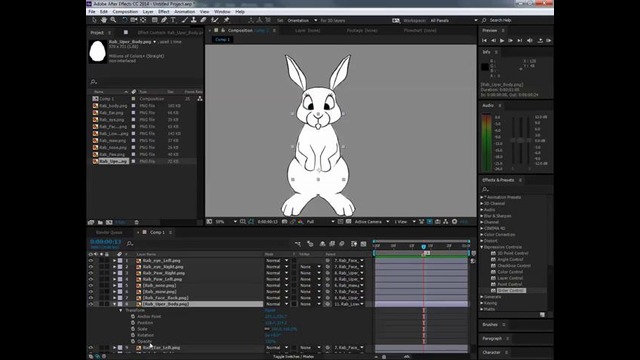Toggle Rotation stopwatch keyframing

click(133, 335)
